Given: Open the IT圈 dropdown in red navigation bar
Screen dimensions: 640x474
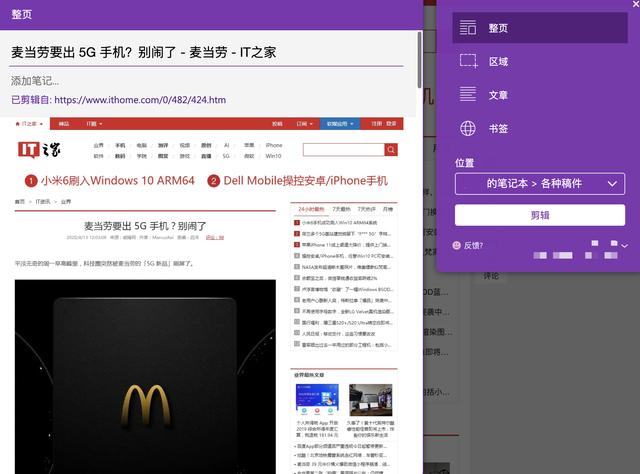Looking at the screenshot, I should pos(94,124).
